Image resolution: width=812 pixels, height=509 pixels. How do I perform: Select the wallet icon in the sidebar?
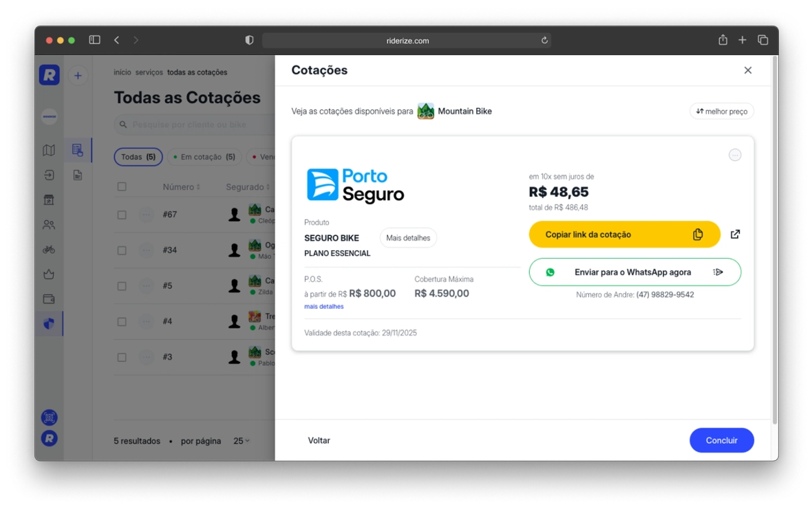[49, 299]
